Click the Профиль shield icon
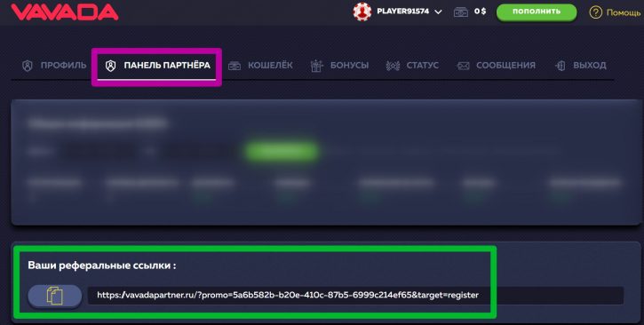Viewport: 644px width, 325px height. point(28,66)
